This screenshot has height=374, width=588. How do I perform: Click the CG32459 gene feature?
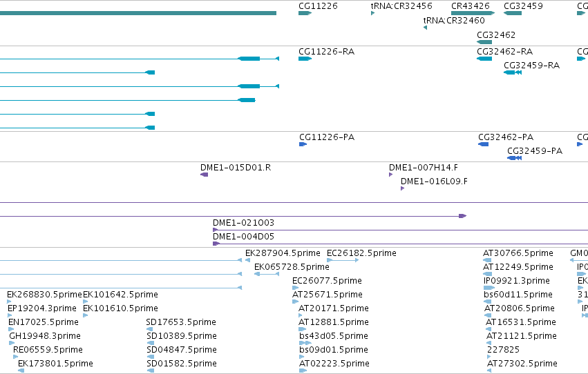click(513, 13)
